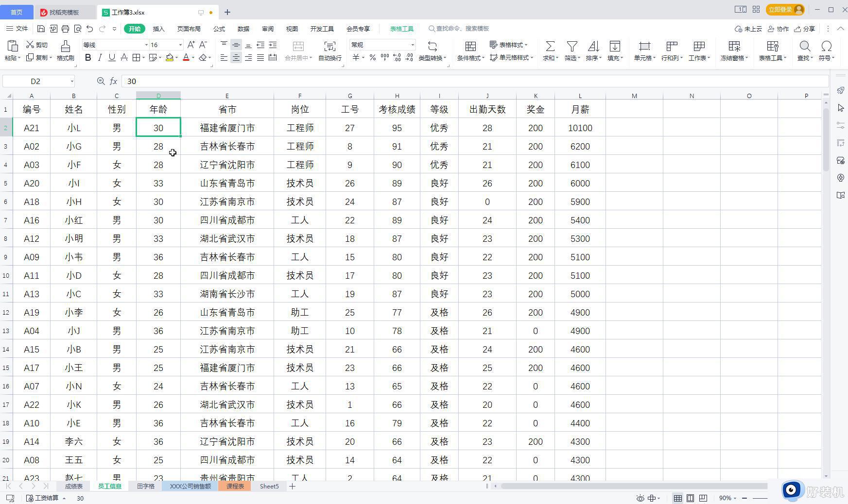
Task: Click the Filter (筛选) funnel icon
Action: coord(572,46)
